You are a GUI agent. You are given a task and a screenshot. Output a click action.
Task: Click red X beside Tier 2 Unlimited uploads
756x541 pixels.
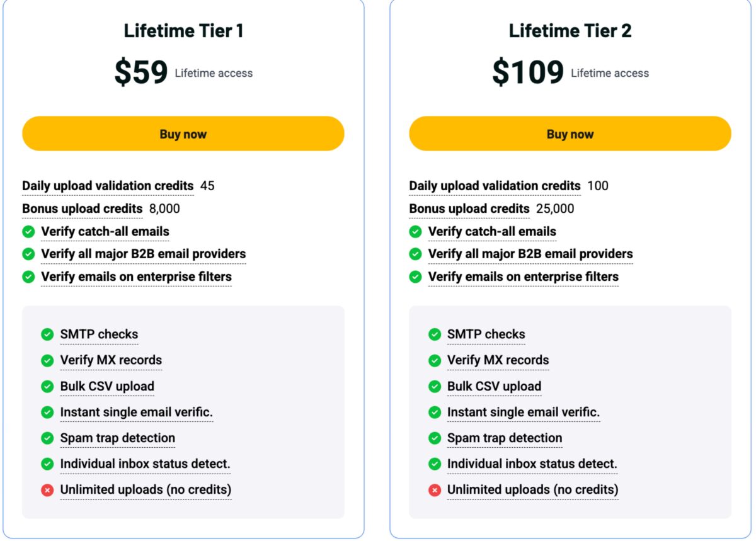tap(434, 490)
